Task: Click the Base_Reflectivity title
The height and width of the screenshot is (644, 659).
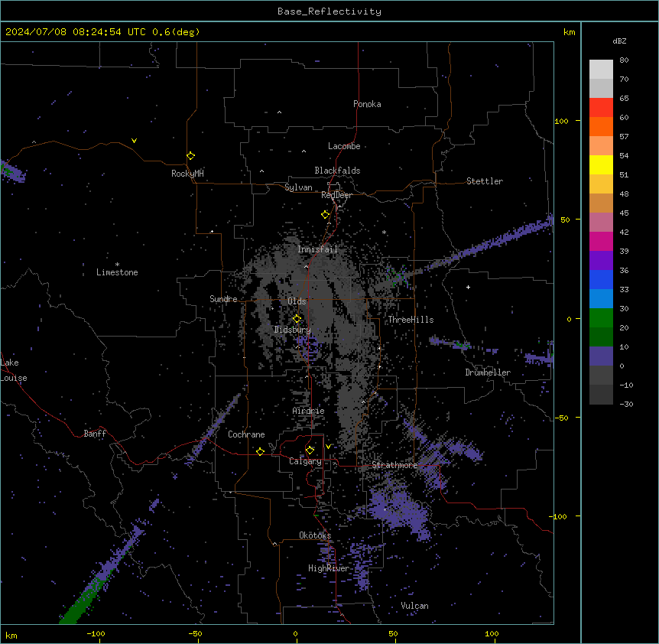Action: [329, 11]
